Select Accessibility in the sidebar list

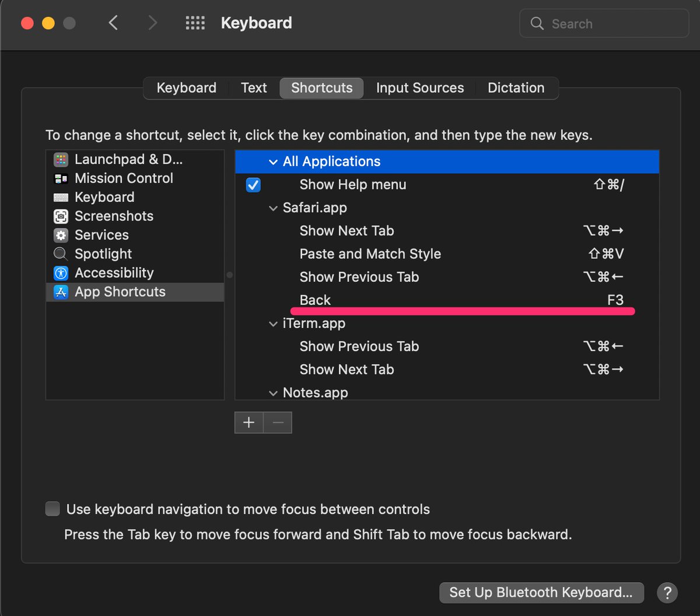click(135, 273)
